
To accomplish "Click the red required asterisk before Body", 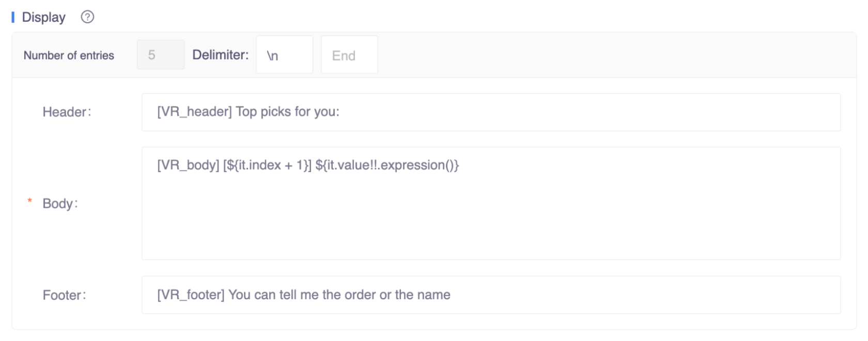I will tap(29, 202).
